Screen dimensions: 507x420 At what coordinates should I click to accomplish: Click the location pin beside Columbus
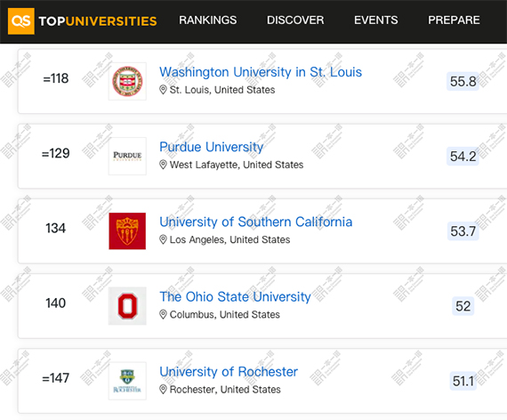coord(163,314)
